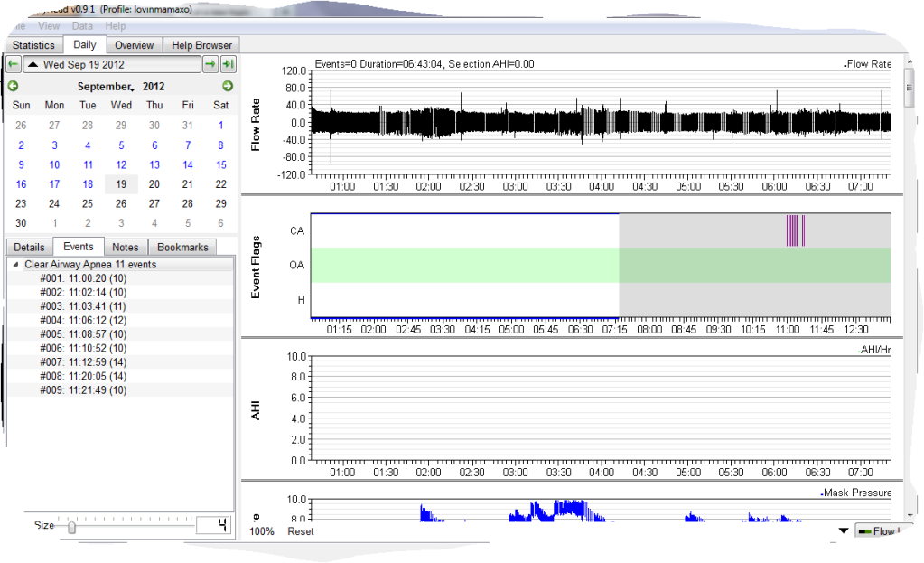
Task: Switch to the Daily tab
Action: 84,44
